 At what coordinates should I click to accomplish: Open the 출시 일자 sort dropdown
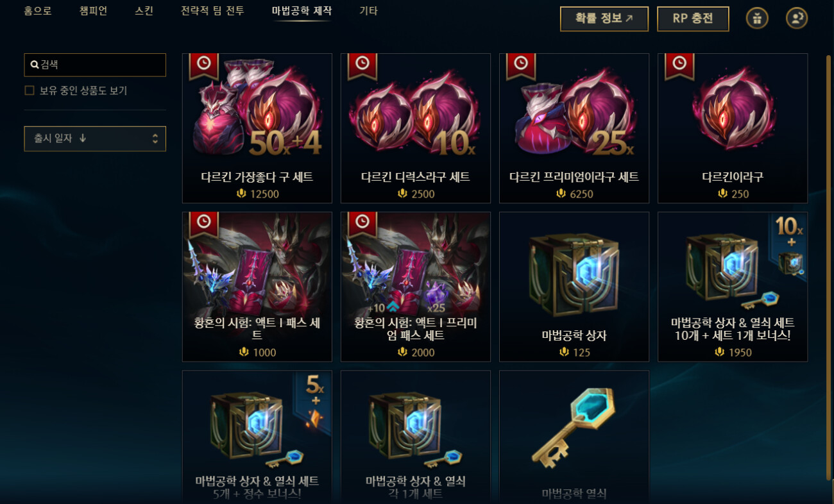point(95,139)
